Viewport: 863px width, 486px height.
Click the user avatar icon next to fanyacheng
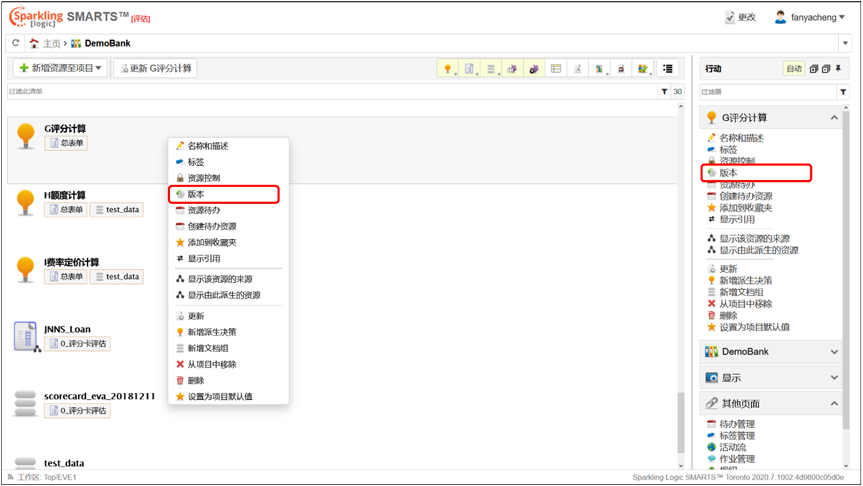pyautogui.click(x=780, y=17)
